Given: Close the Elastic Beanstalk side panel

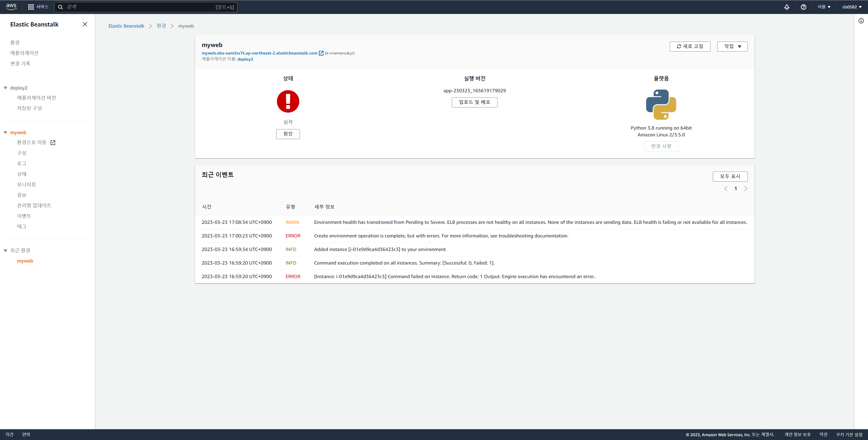Looking at the screenshot, I should pyautogui.click(x=85, y=24).
